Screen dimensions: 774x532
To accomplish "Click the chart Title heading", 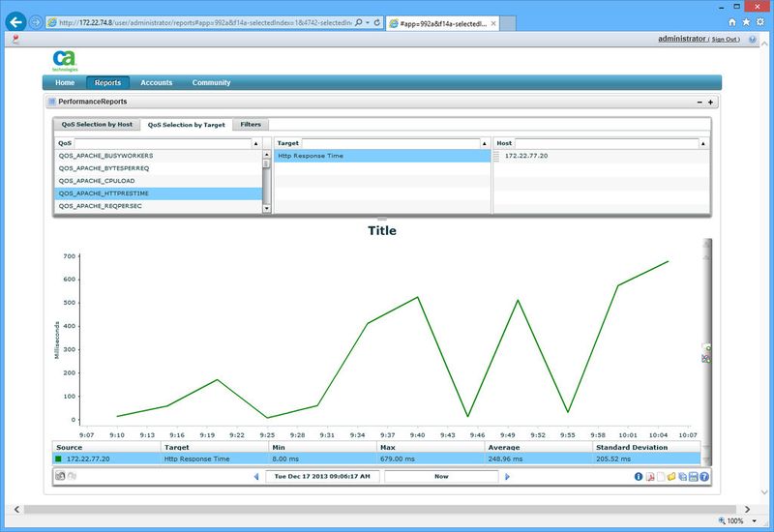I will coord(382,230).
